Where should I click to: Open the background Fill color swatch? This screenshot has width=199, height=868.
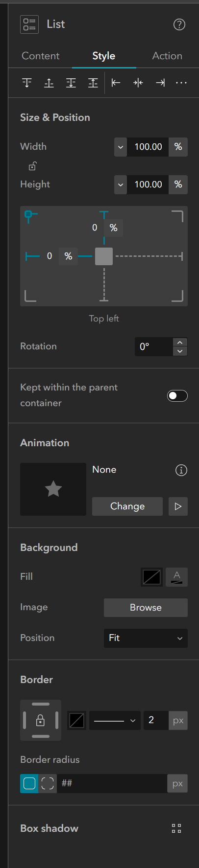pos(152,577)
